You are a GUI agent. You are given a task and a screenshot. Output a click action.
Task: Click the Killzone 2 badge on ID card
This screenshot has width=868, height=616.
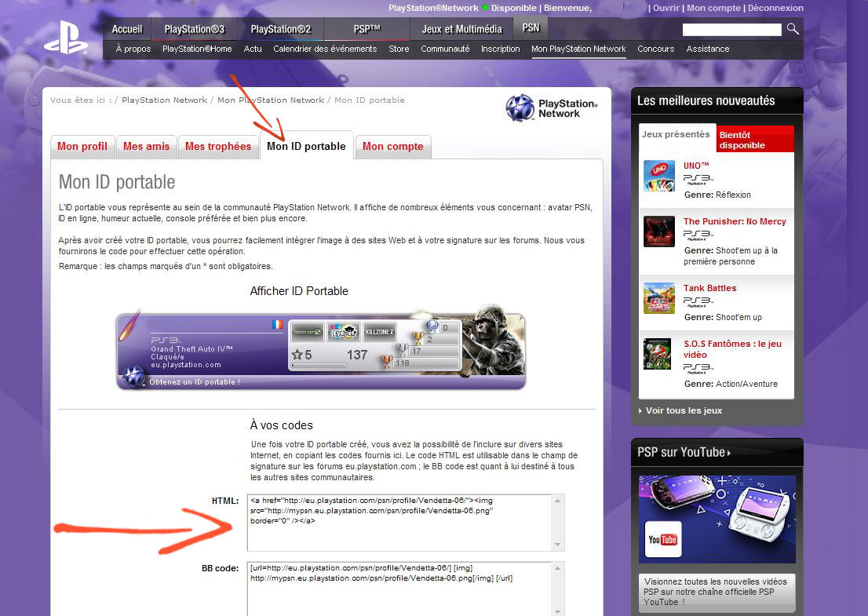pyautogui.click(x=379, y=332)
